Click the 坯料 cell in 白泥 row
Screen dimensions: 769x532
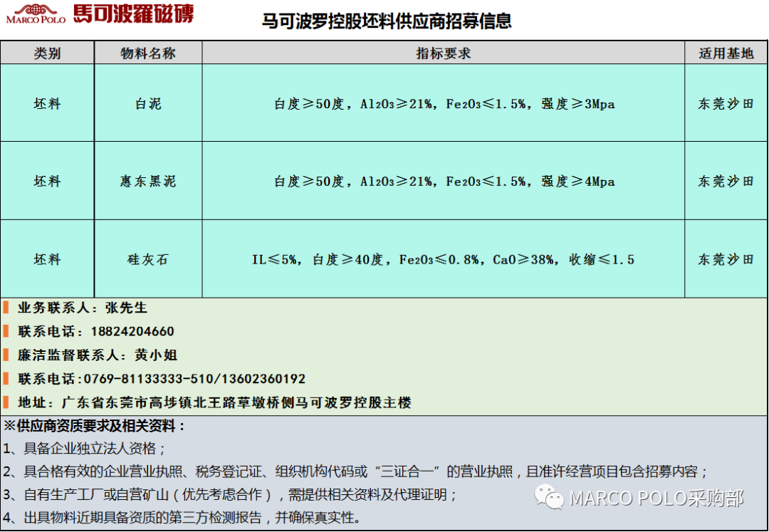(47, 103)
